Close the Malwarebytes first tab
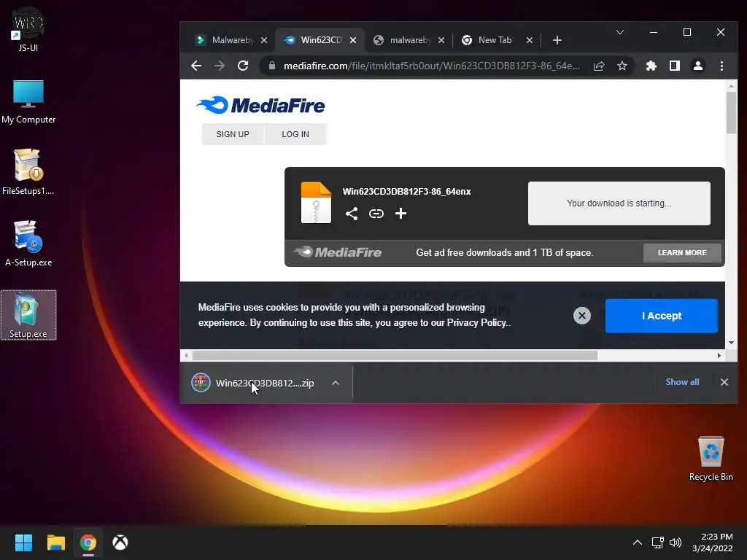The width and height of the screenshot is (747, 560). (264, 41)
